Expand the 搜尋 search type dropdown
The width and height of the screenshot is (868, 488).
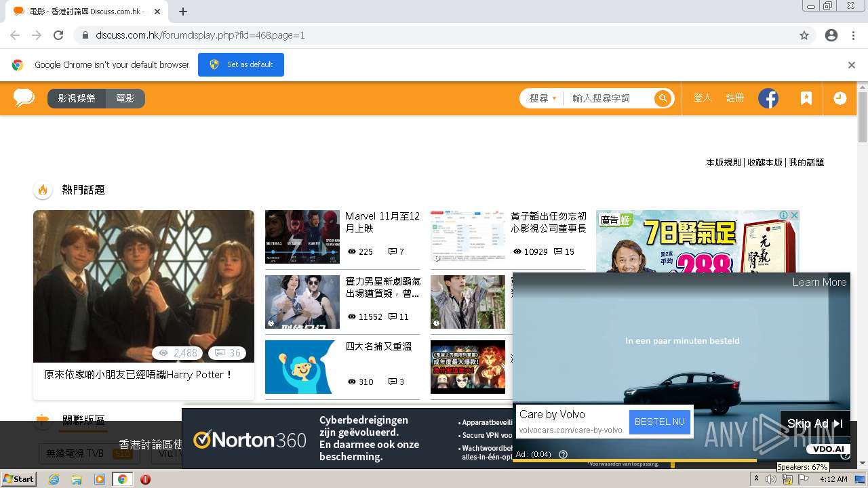coord(542,98)
